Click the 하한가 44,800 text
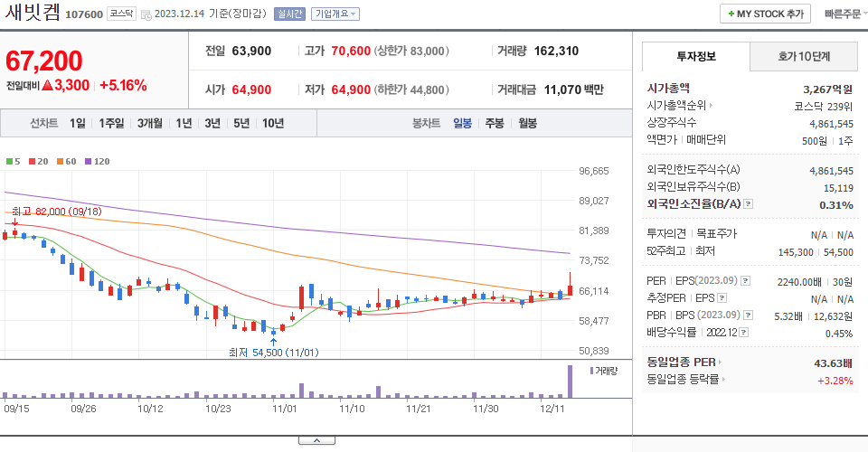The height and width of the screenshot is (452, 868). click(411, 89)
